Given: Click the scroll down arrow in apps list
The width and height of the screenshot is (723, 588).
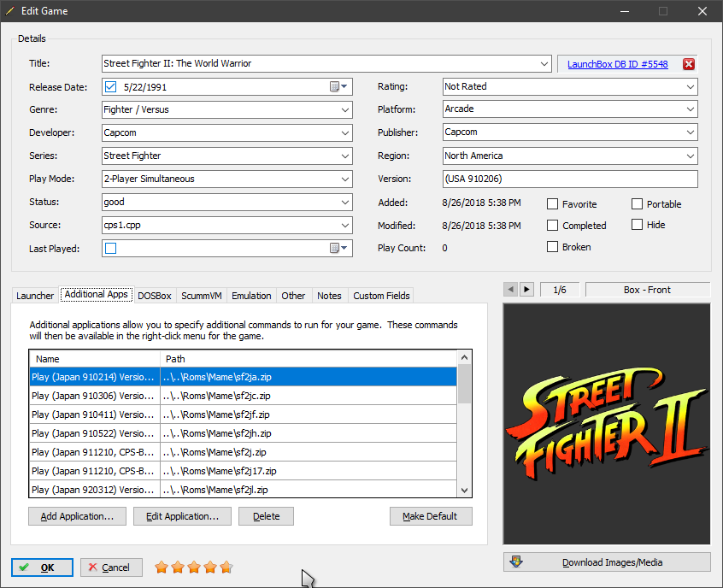Looking at the screenshot, I should [464, 491].
